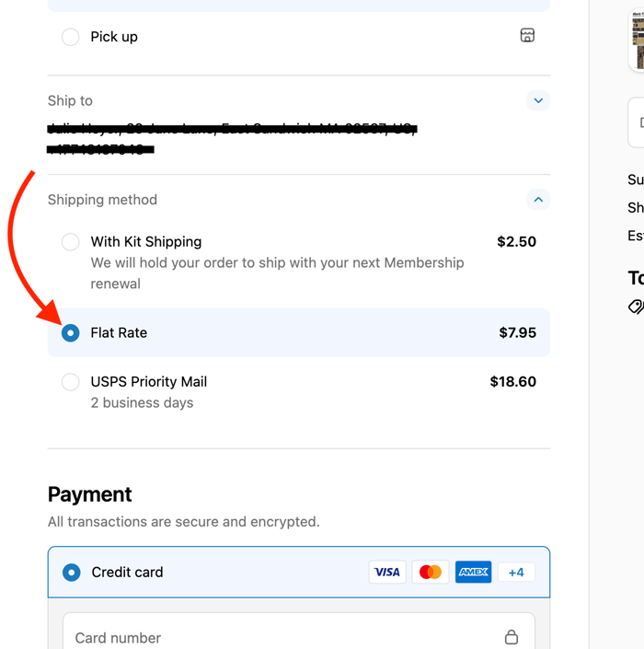The image size is (644, 649).
Task: Open the product thumbnail in order summary
Action: 637,37
